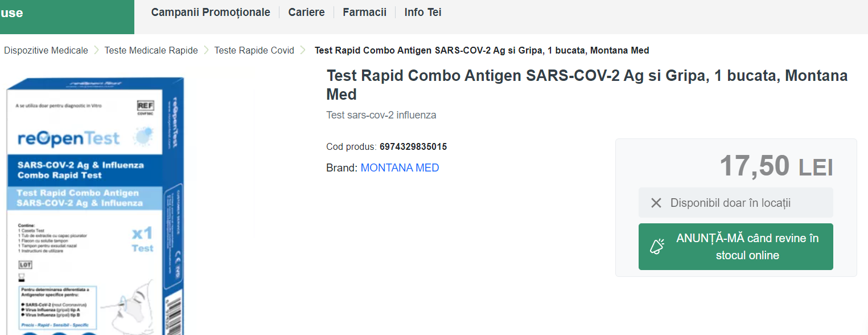Click the X icon beside availability status
Screen dimensions: 868x335
656,202
